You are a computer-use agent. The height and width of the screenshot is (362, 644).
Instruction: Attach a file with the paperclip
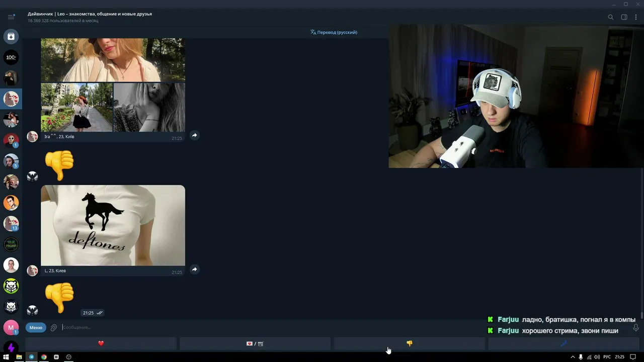(54, 327)
